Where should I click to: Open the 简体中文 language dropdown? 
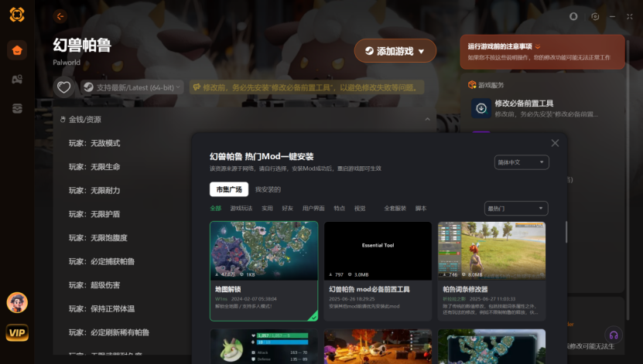522,162
